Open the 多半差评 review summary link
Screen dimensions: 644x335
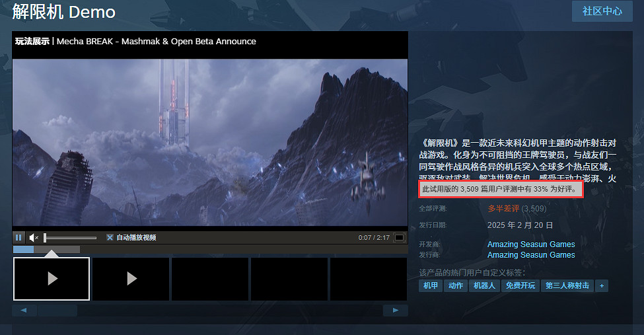point(503,209)
